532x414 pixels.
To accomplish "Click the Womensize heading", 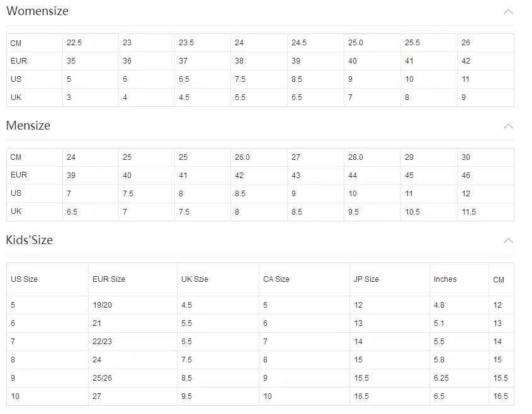I will (37, 11).
